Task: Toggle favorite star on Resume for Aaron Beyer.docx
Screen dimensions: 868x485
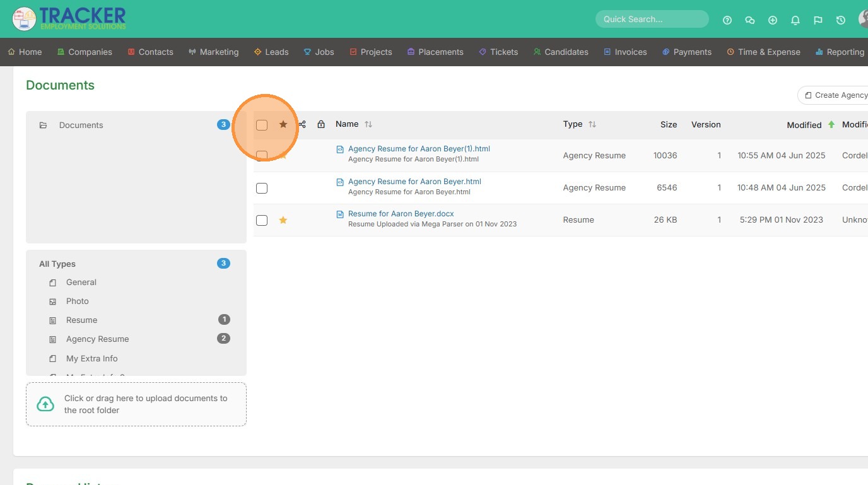Action: point(283,220)
